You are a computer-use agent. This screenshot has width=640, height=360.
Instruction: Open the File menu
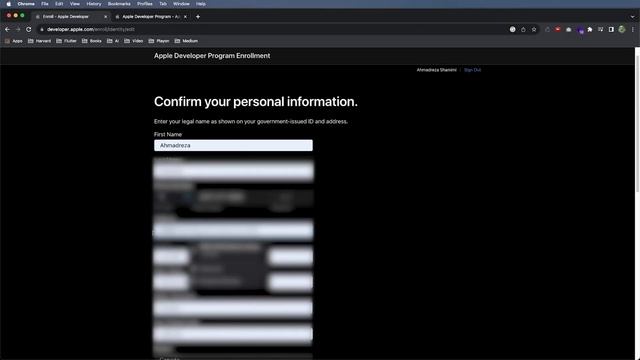(45, 4)
